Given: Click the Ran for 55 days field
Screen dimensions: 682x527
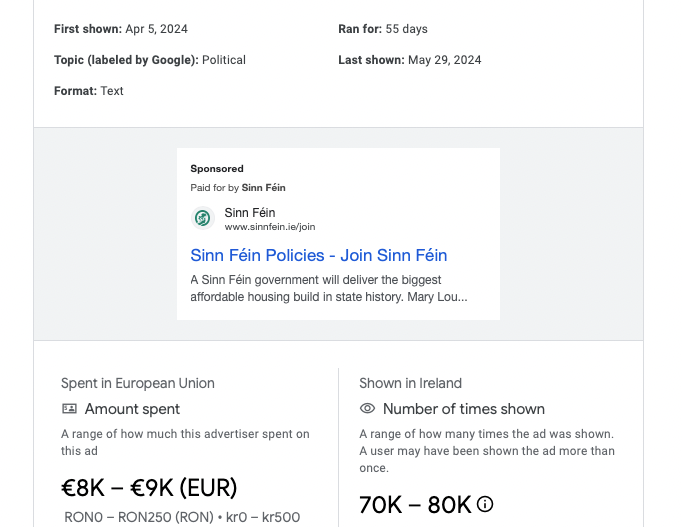Looking at the screenshot, I should 383,29.
